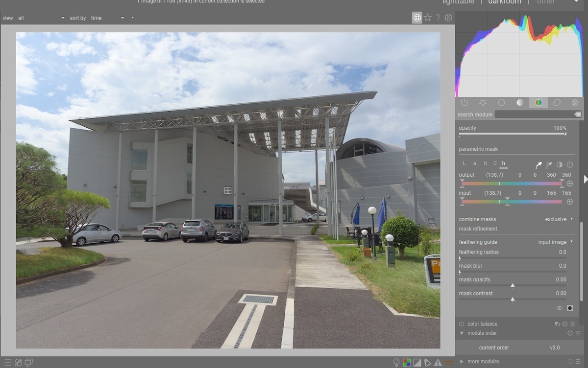Select a channel mask tab
This screenshot has width=588, height=368.
pos(475,163)
